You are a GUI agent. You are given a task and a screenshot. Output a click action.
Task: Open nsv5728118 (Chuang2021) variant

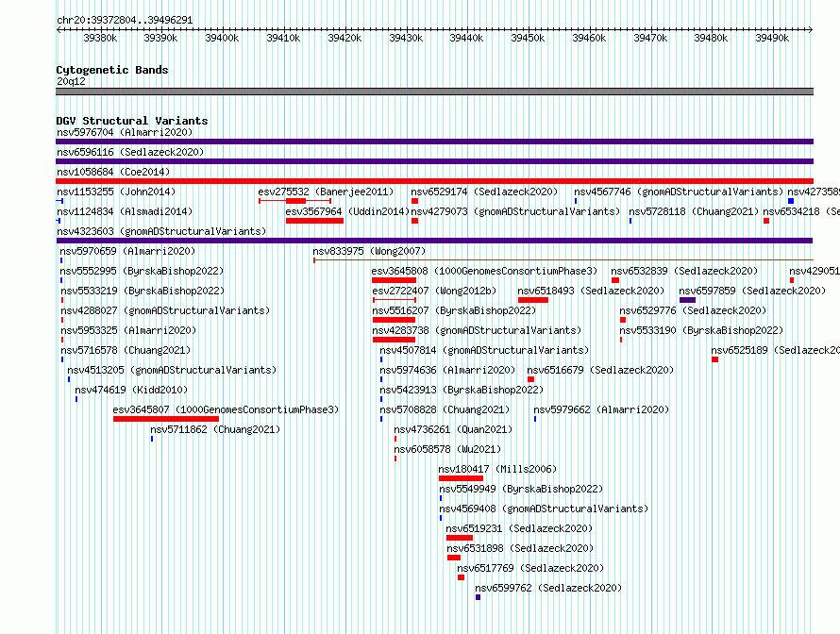click(x=694, y=211)
